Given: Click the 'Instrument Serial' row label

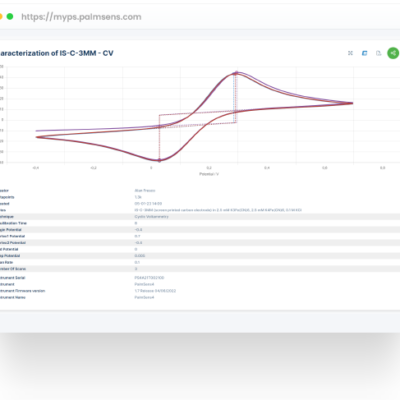Looking at the screenshot, I should [x=12, y=278].
